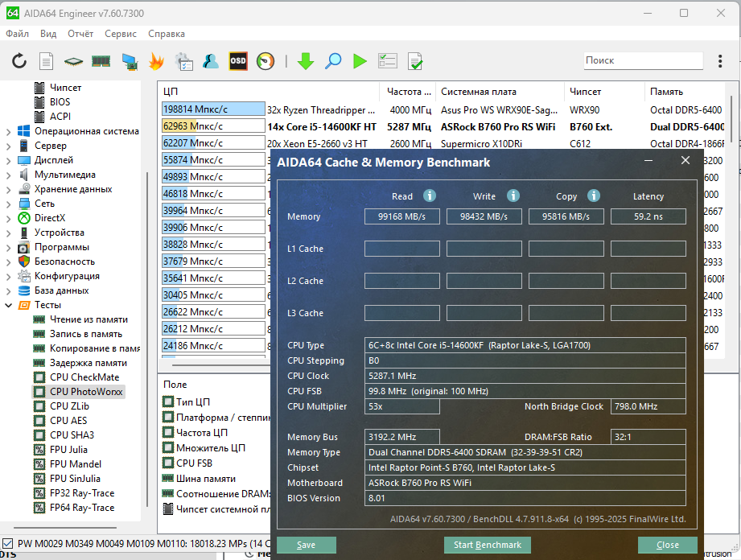Open the Report page toolbar icon
Screen dimensions: 741x560
(x=46, y=61)
